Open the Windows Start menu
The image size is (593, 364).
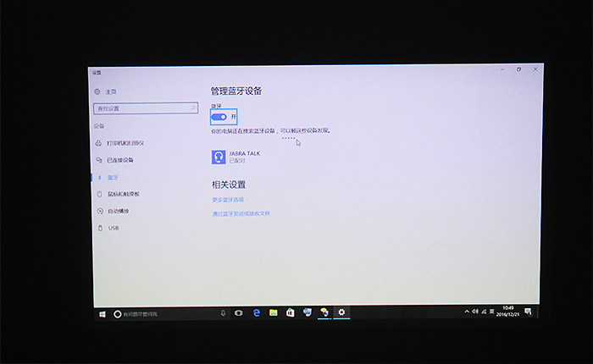[103, 313]
